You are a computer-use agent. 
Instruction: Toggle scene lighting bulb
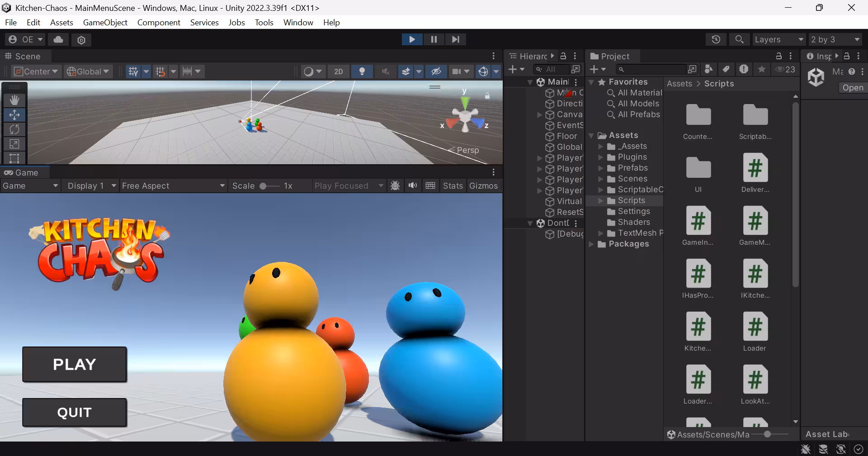click(x=362, y=71)
